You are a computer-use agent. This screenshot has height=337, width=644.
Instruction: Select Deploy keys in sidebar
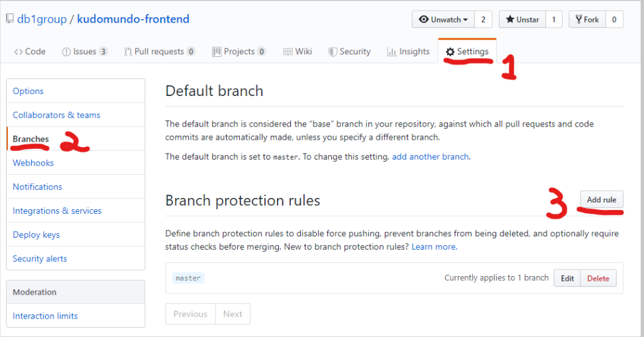tap(76, 235)
